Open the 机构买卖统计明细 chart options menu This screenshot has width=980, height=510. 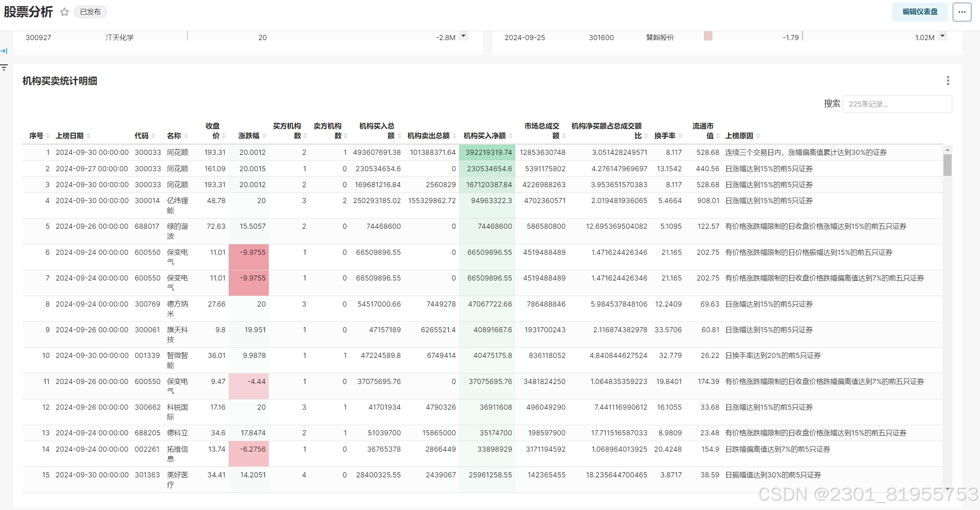tap(948, 81)
